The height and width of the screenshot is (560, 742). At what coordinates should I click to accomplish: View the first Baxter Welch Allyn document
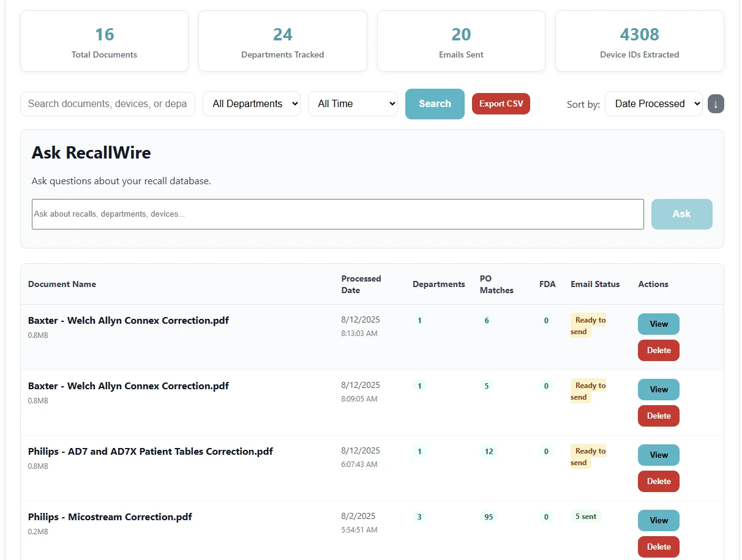(x=659, y=324)
